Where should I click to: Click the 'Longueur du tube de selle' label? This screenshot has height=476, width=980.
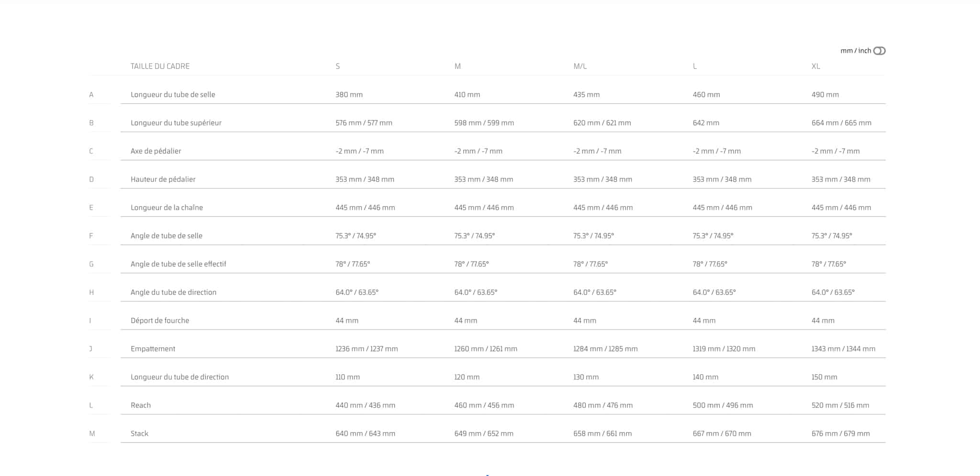[173, 94]
